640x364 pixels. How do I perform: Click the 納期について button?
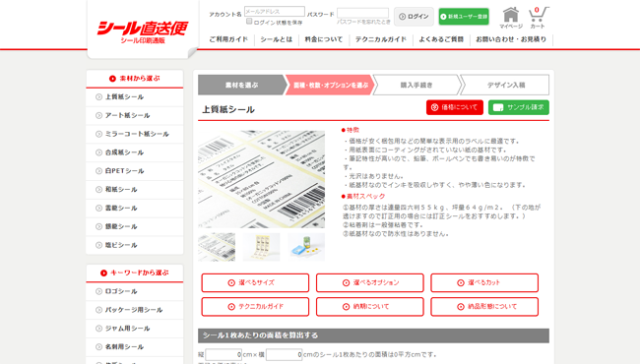(370, 307)
